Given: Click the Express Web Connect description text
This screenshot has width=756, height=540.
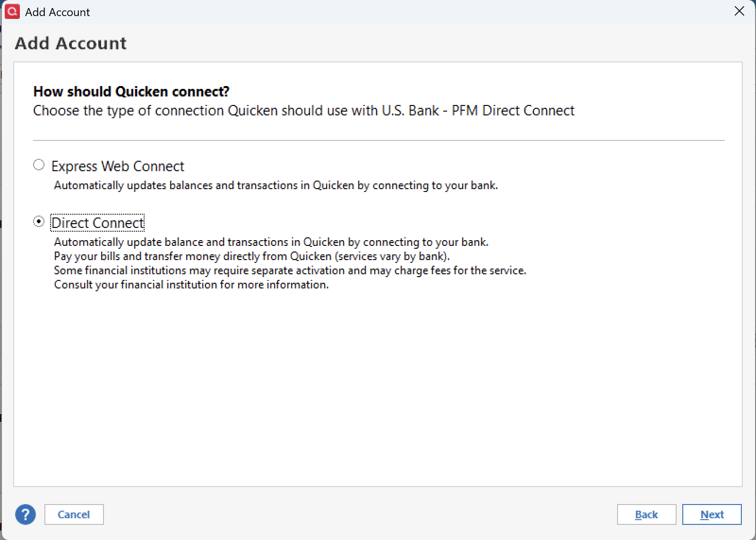Looking at the screenshot, I should [276, 185].
